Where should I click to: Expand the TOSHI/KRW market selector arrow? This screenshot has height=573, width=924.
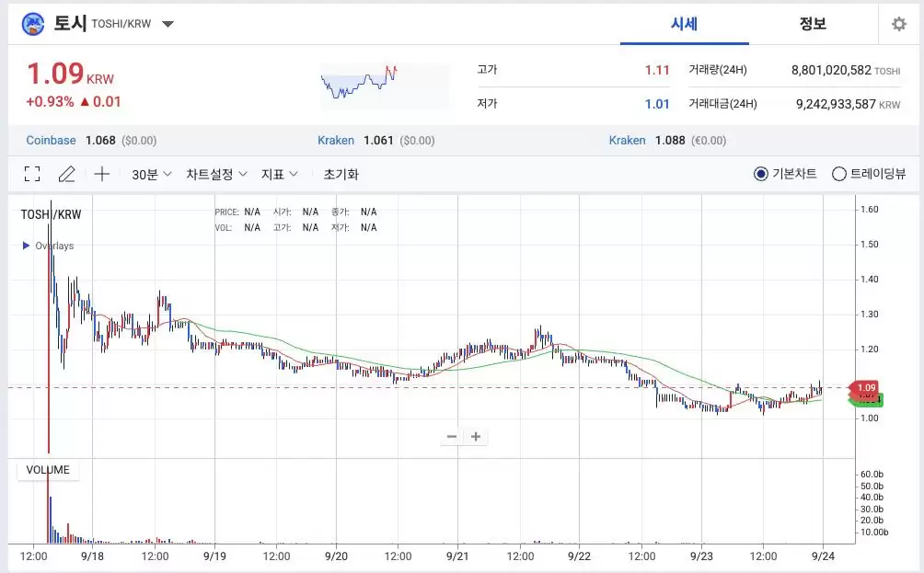(167, 24)
